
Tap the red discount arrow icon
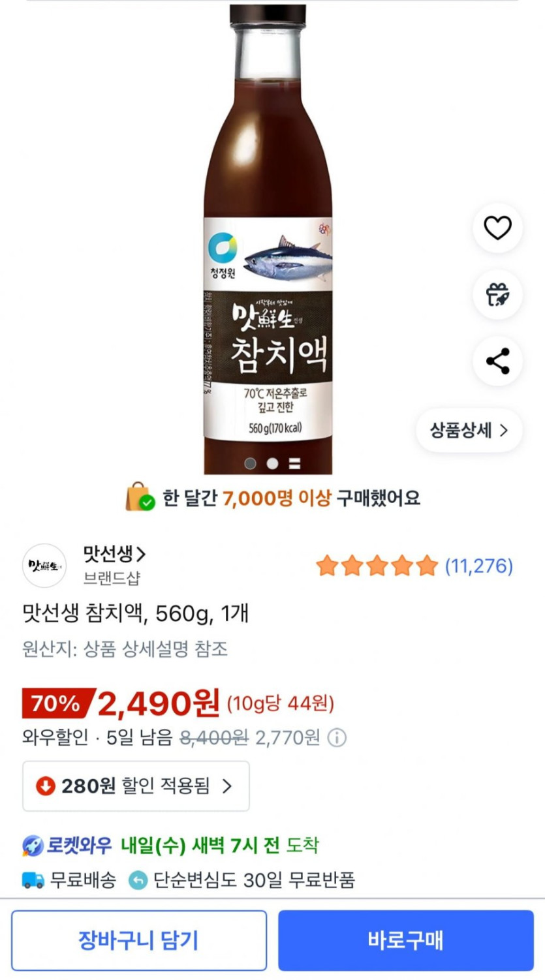45,786
